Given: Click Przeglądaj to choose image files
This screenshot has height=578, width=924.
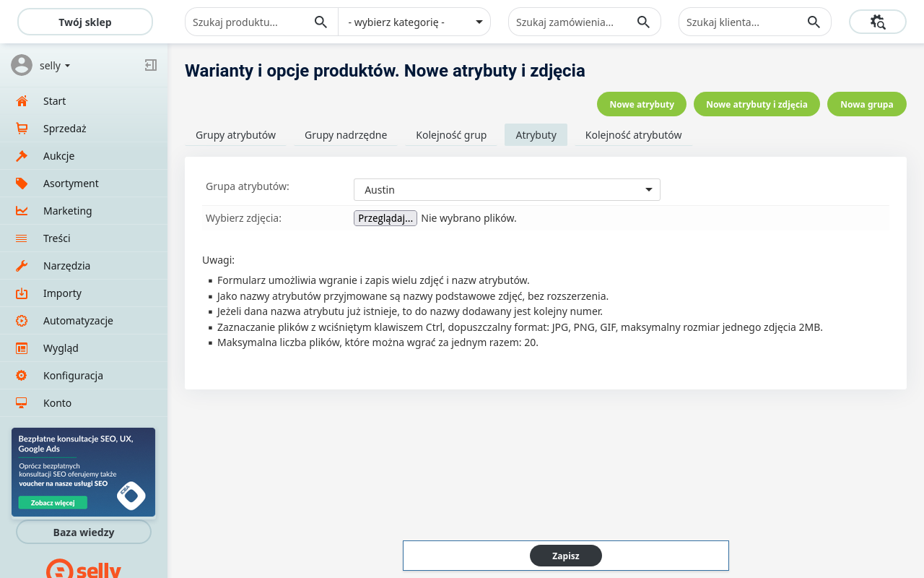Looking at the screenshot, I should tap(385, 218).
